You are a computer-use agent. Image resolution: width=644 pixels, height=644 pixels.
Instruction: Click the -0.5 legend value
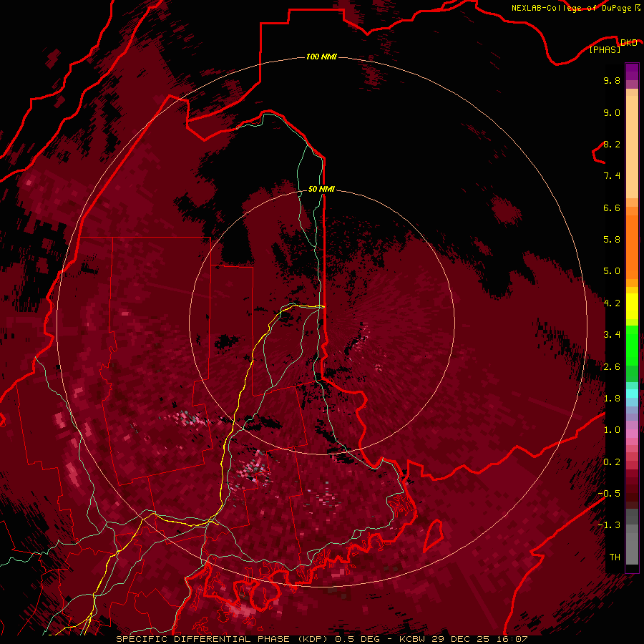click(x=609, y=494)
